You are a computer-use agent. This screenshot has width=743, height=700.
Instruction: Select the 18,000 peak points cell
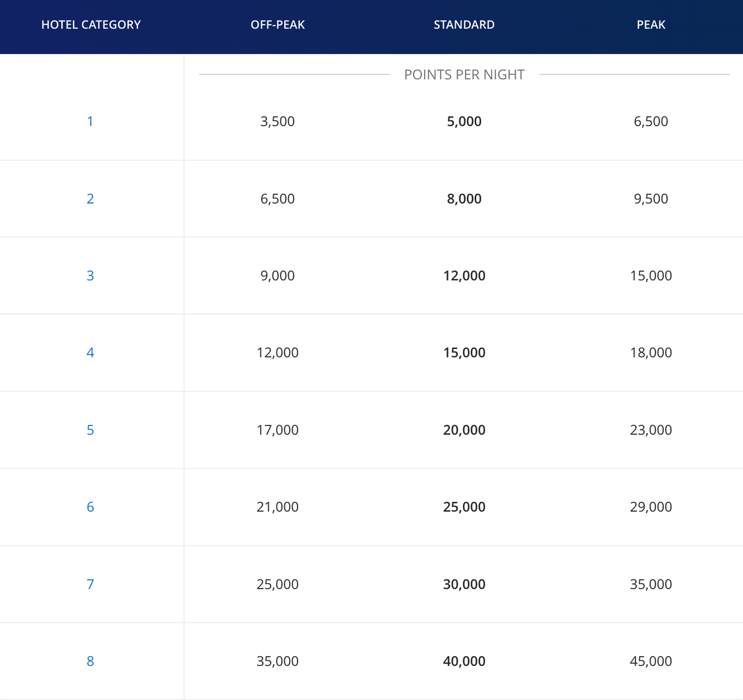(x=651, y=353)
